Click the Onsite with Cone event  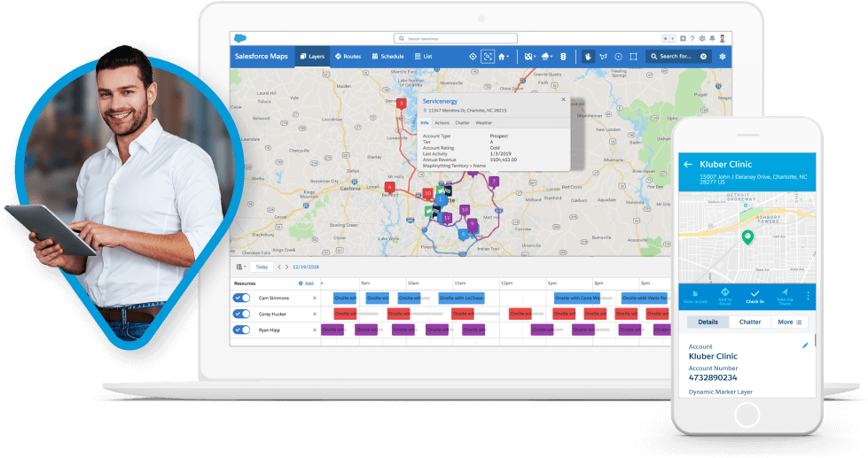point(577,299)
